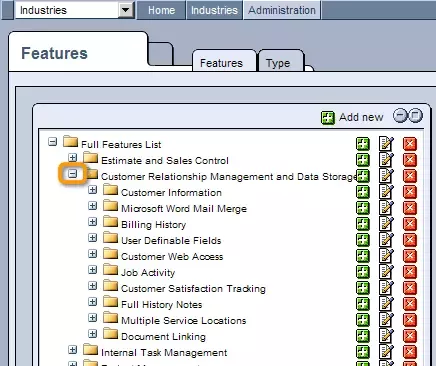This screenshot has width=436, height=366.
Task: Select Customer Satisfaction Tracking item
Action: point(193,289)
